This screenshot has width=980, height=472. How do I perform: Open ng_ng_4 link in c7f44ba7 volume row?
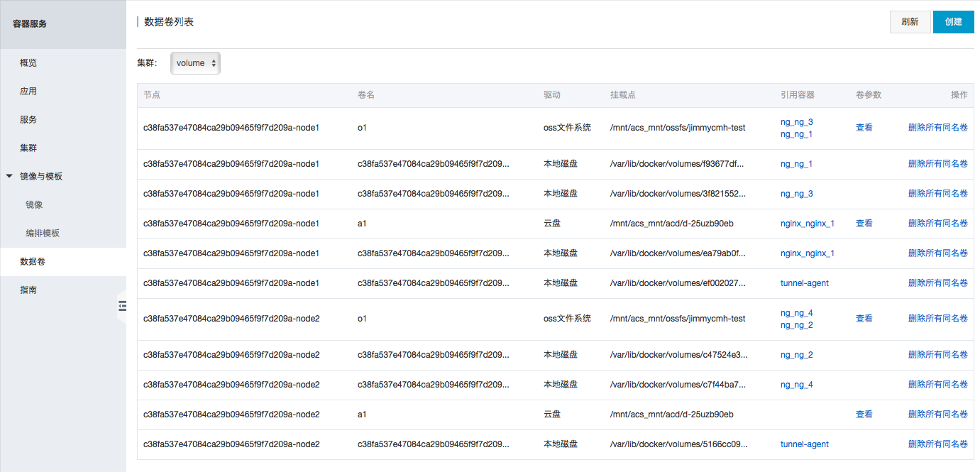click(796, 385)
